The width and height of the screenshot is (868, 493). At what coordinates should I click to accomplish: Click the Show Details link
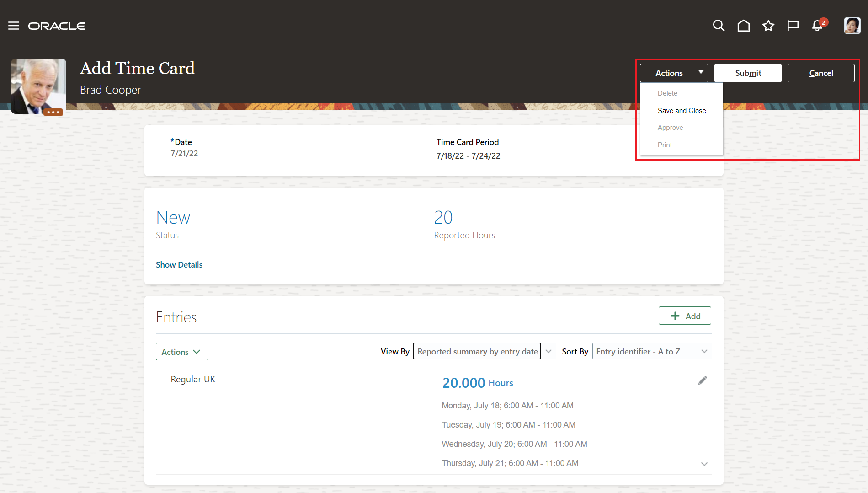click(x=179, y=264)
